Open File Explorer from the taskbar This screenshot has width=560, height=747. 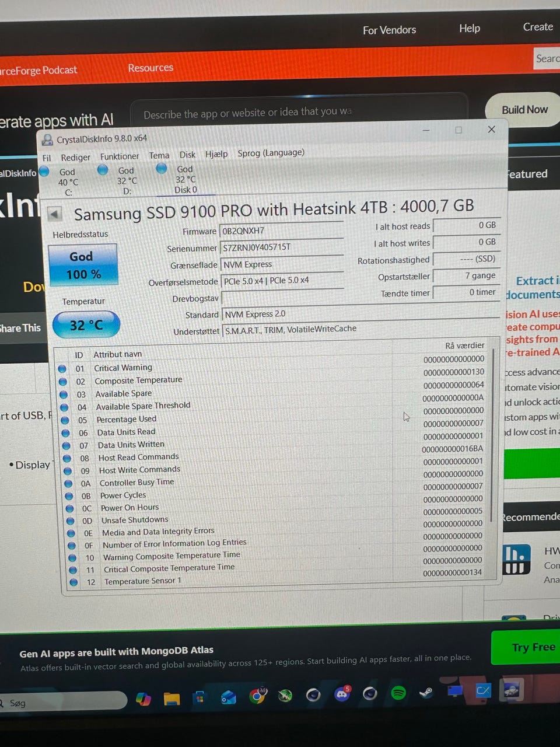[171, 698]
